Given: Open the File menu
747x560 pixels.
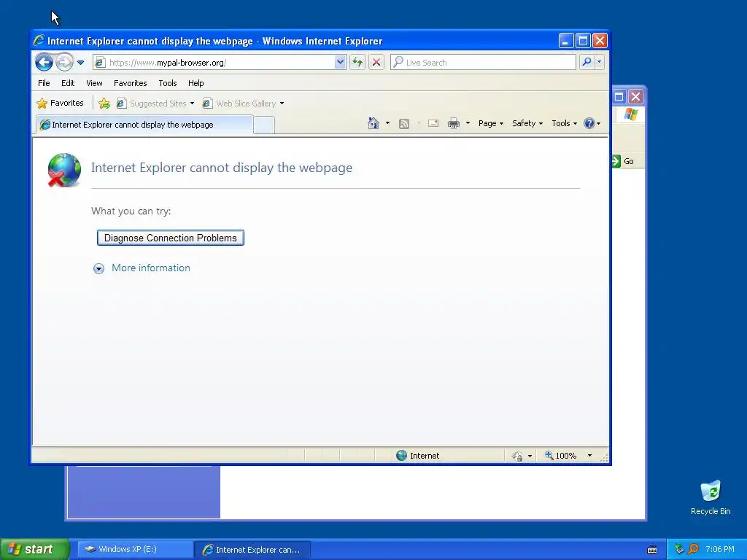Looking at the screenshot, I should [x=44, y=83].
